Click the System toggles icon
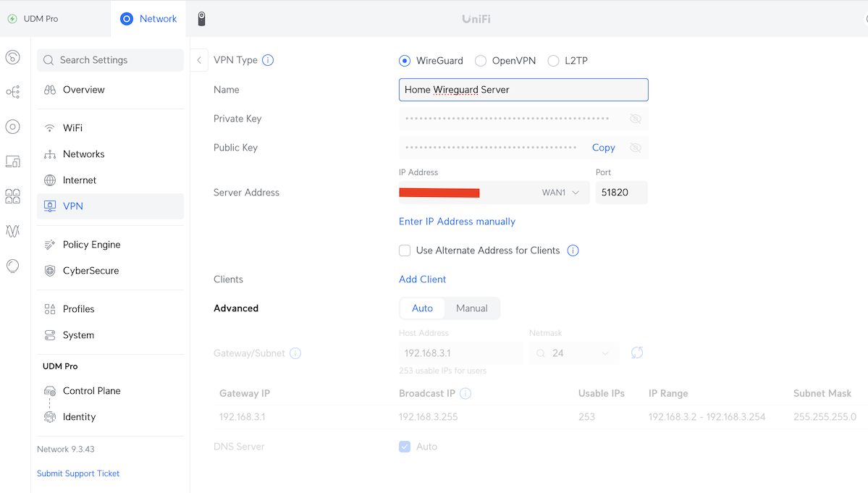 click(50, 334)
